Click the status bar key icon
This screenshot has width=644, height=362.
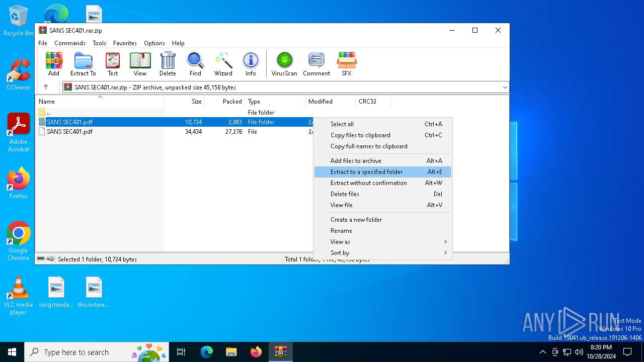coord(50,259)
